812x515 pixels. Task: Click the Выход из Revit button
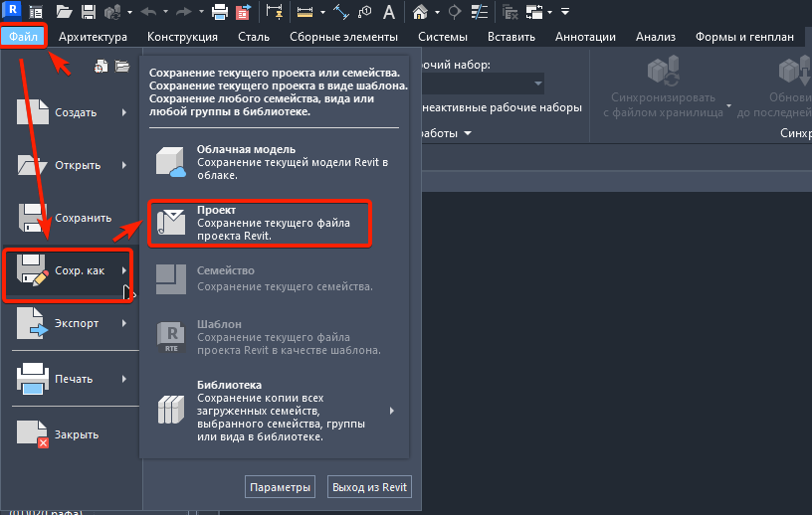tap(370, 487)
